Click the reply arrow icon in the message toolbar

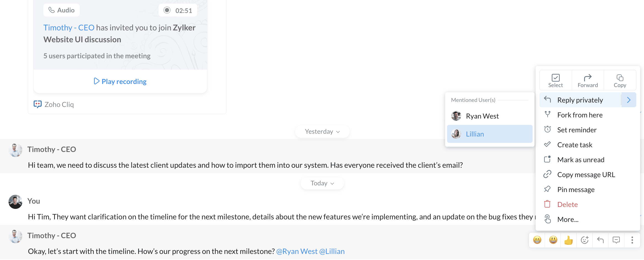(x=600, y=240)
